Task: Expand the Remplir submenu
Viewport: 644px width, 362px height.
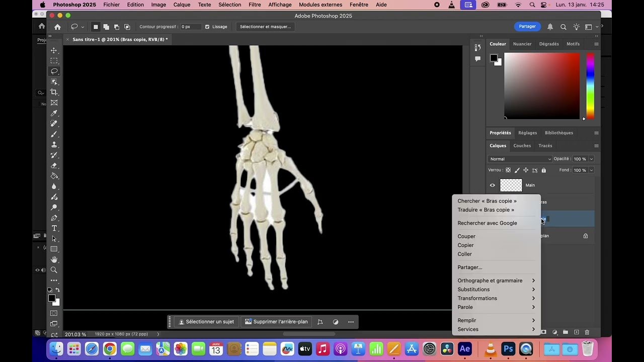Action: point(496,320)
